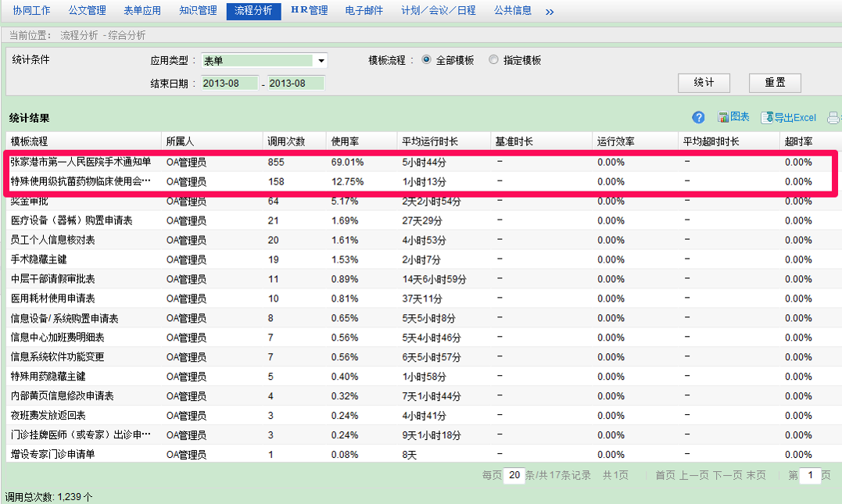Screen dimensions: 842x504
Task: Click the blue help question mark icon
Action: coord(699,117)
